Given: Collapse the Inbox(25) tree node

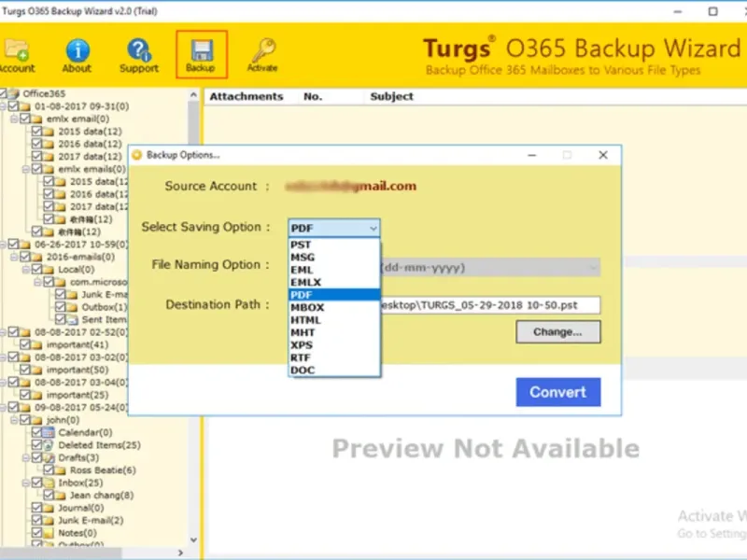Looking at the screenshot, I should tap(26, 483).
